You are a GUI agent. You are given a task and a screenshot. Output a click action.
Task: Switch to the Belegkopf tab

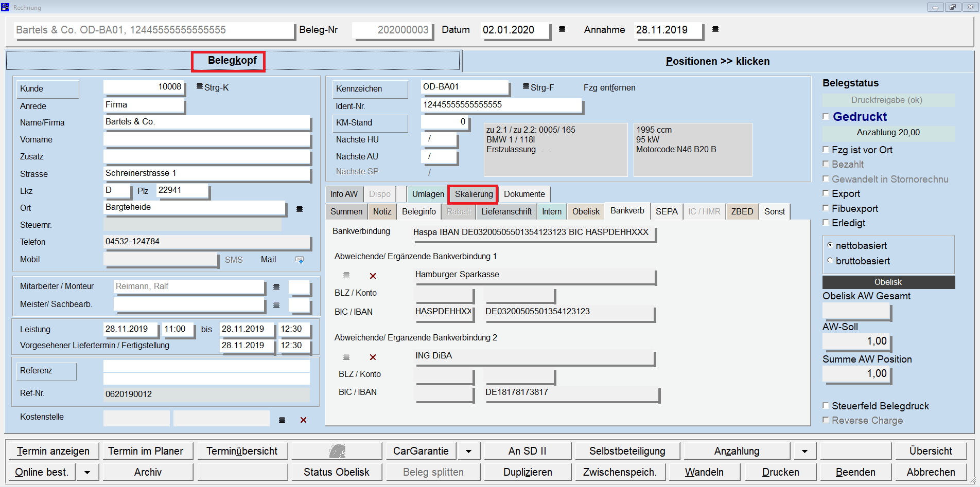point(232,61)
